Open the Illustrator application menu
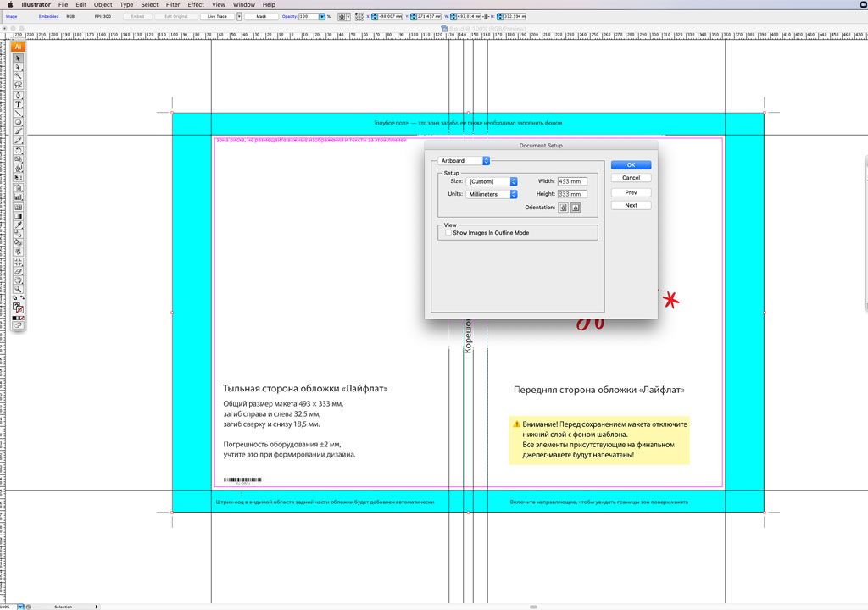This screenshot has height=610, width=868. [36, 4]
